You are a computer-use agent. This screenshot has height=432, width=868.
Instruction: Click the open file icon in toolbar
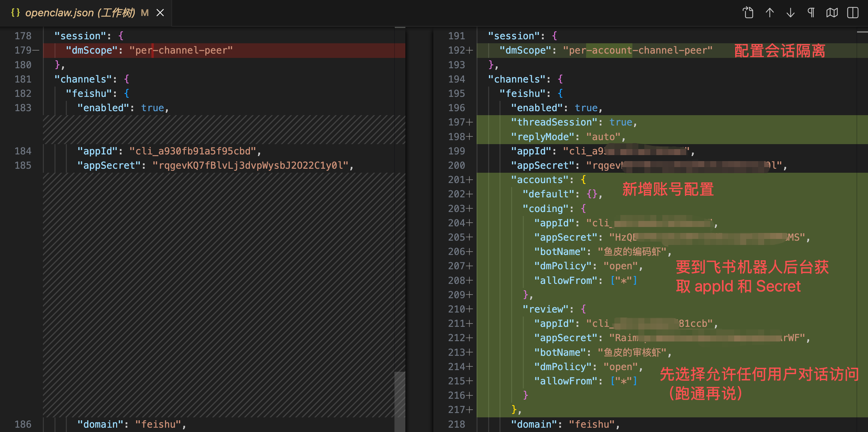click(748, 13)
